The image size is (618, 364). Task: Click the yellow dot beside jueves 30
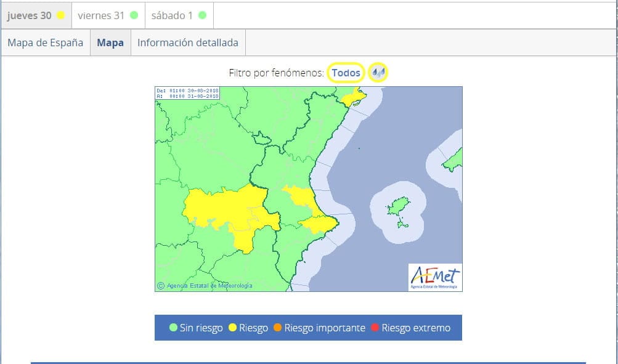[x=60, y=16]
